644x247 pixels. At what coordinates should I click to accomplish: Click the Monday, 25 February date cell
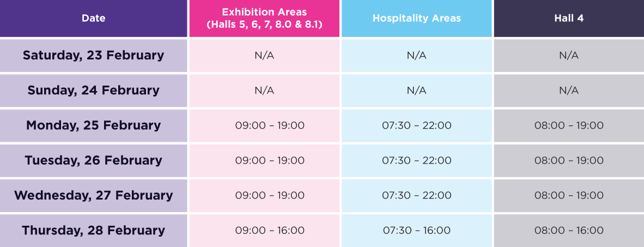94,125
